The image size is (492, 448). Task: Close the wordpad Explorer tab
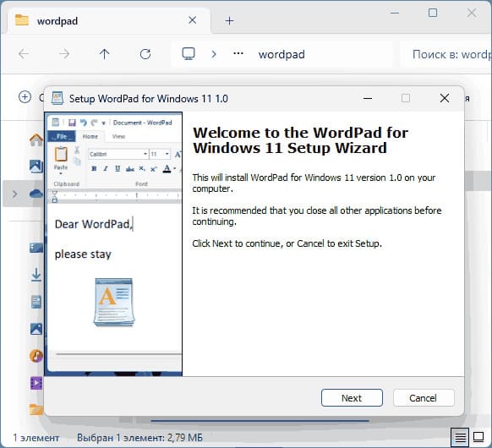point(193,20)
